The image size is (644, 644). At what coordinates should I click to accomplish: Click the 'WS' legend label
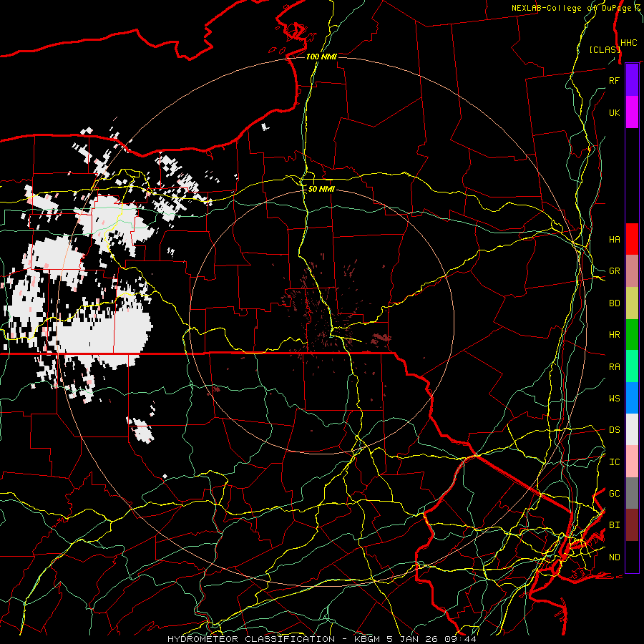pos(614,399)
